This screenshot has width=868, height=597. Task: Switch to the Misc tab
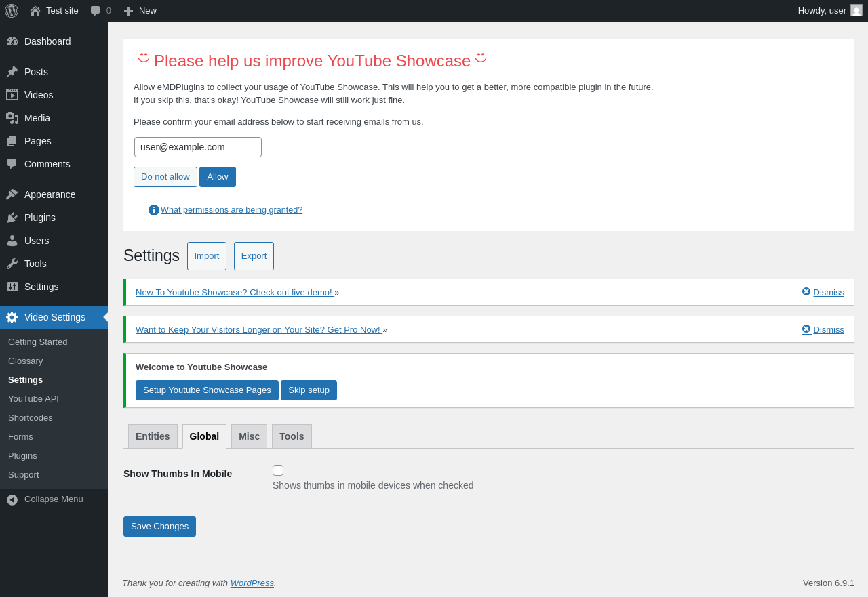click(249, 436)
